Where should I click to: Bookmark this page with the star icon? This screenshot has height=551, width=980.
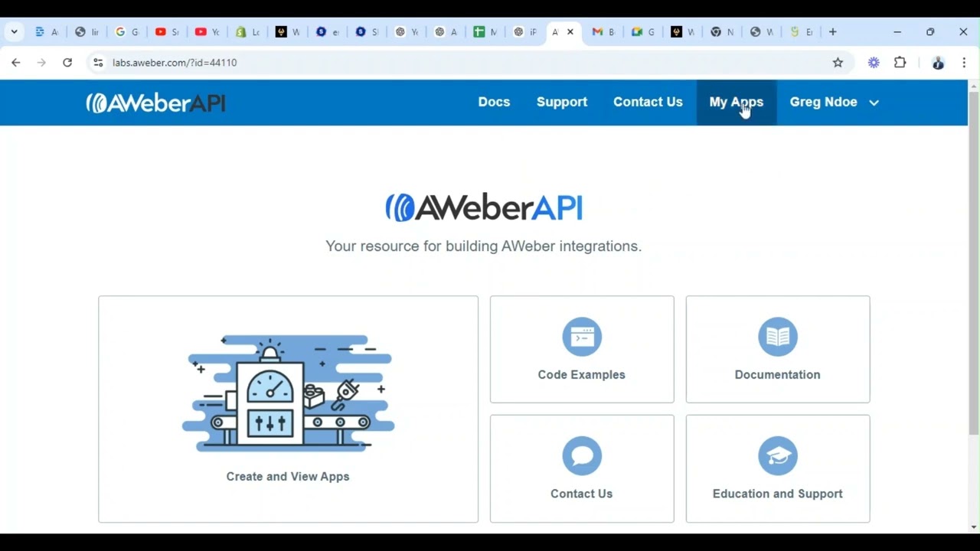click(x=838, y=63)
